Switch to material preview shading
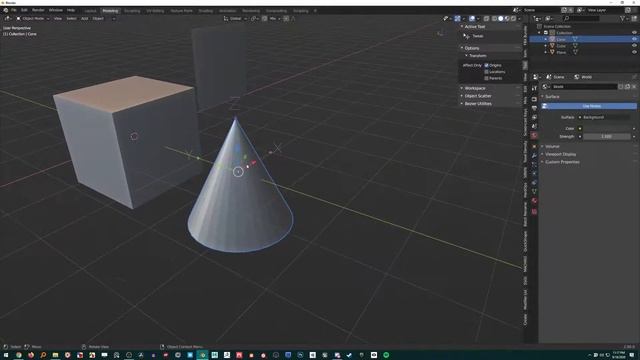The height and width of the screenshot is (360, 640). coord(507,19)
